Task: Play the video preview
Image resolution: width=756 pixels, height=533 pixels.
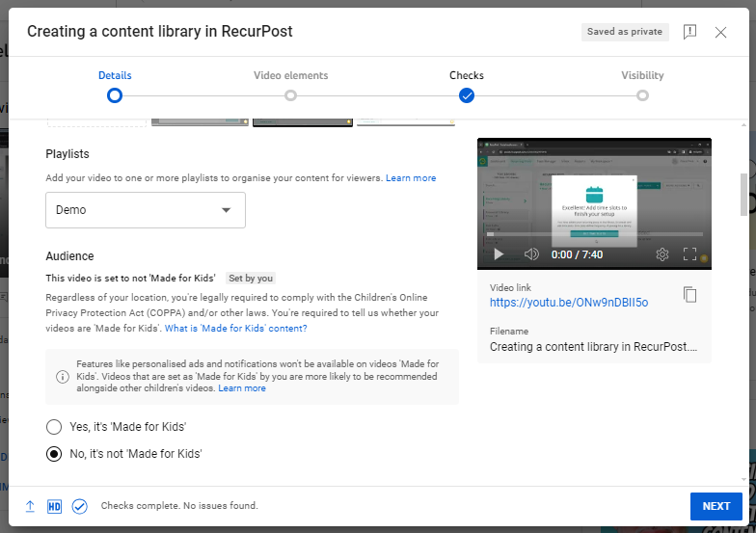Action: [x=499, y=254]
